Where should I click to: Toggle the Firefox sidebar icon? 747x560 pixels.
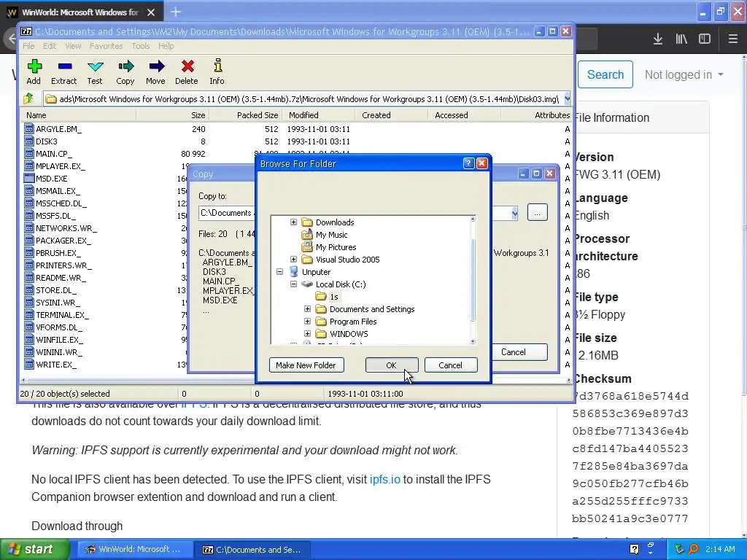coord(705,39)
